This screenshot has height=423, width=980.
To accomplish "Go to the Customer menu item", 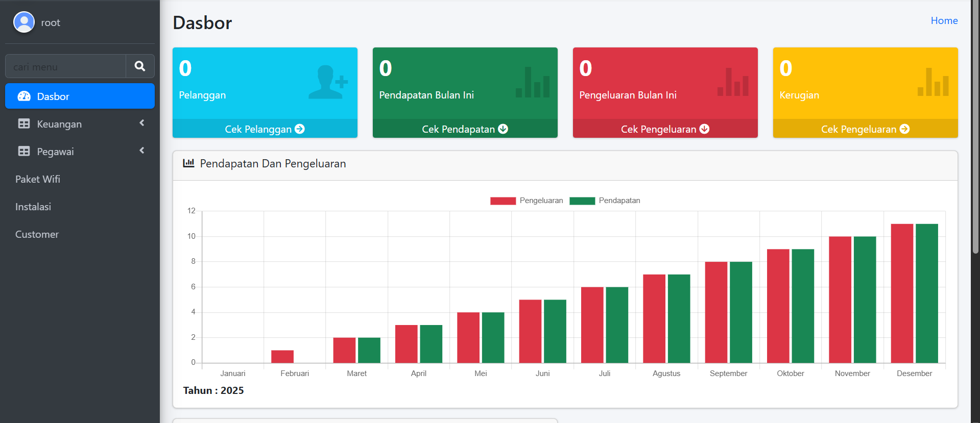I will tap(37, 234).
